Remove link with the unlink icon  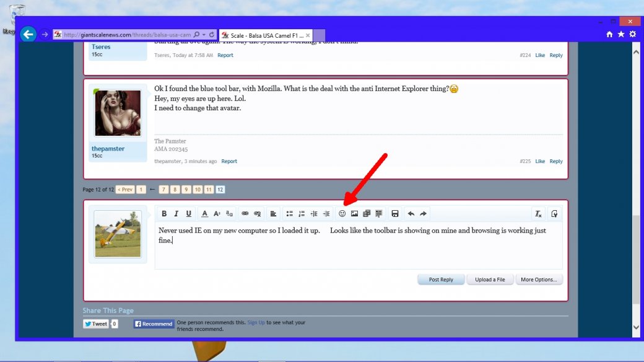[257, 213]
